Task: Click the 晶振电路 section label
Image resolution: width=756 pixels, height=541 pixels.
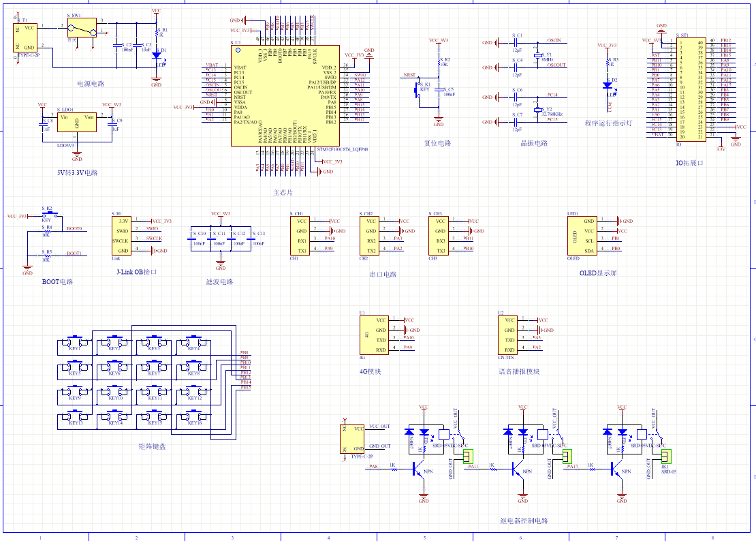Action: [x=534, y=143]
